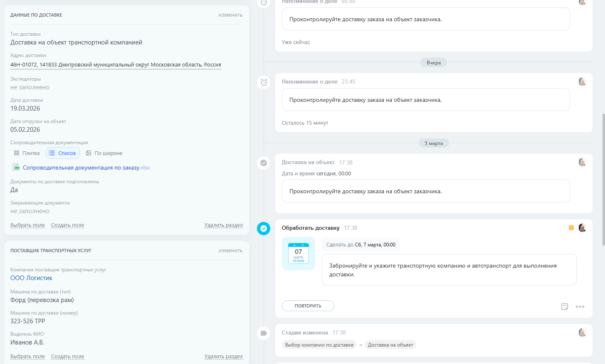Screen dimensions: 605x364
Task: Click the Уже сейчас status text
Action: 296,42
